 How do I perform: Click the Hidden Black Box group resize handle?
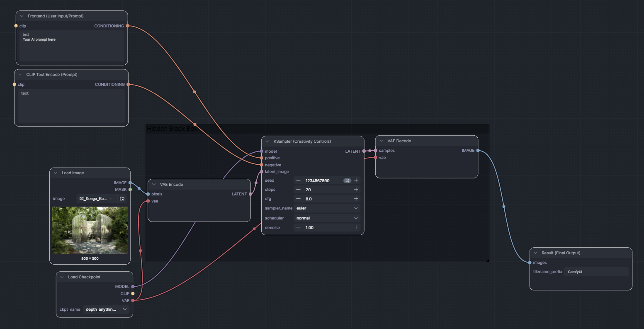point(487,260)
